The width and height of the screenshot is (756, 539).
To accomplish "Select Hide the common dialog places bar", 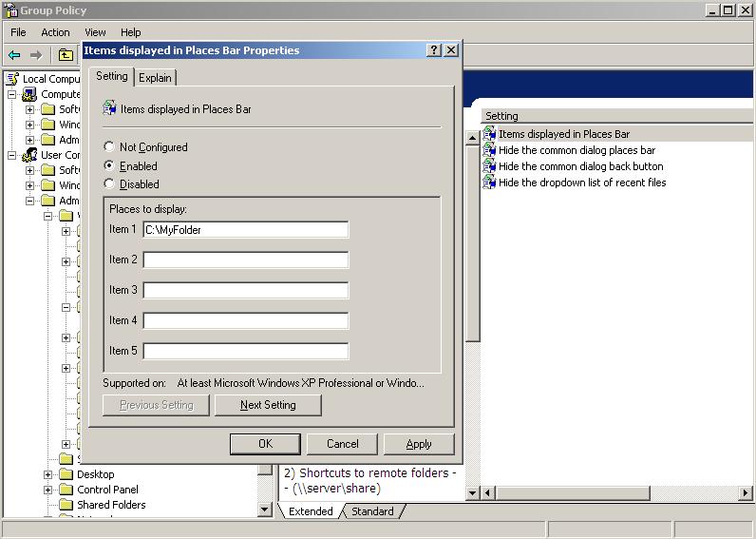I will coord(576,150).
